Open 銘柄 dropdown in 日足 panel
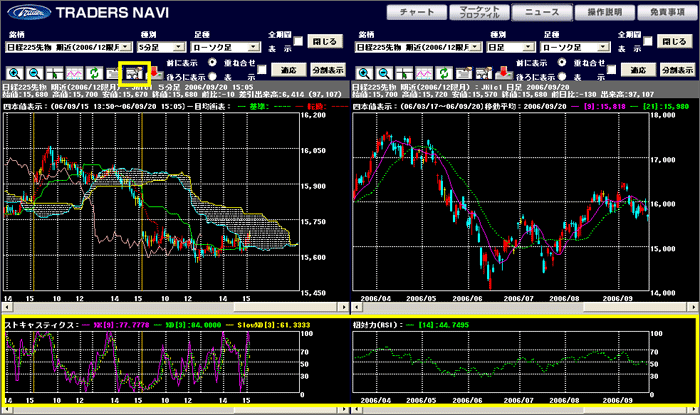The width and height of the screenshot is (700, 415). [x=418, y=47]
